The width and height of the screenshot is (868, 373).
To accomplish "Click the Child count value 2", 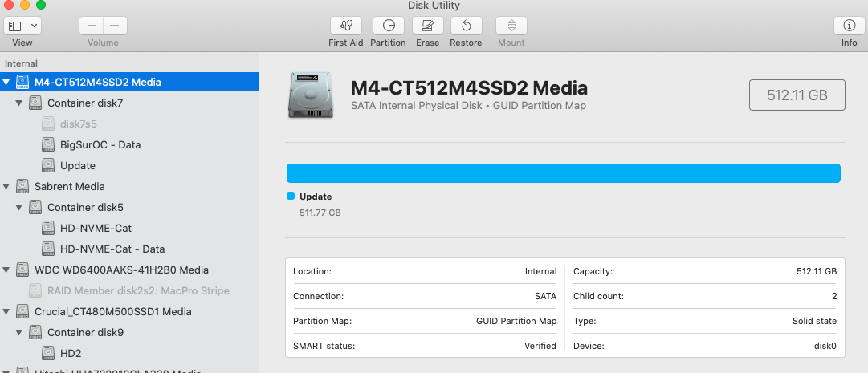I will click(834, 296).
